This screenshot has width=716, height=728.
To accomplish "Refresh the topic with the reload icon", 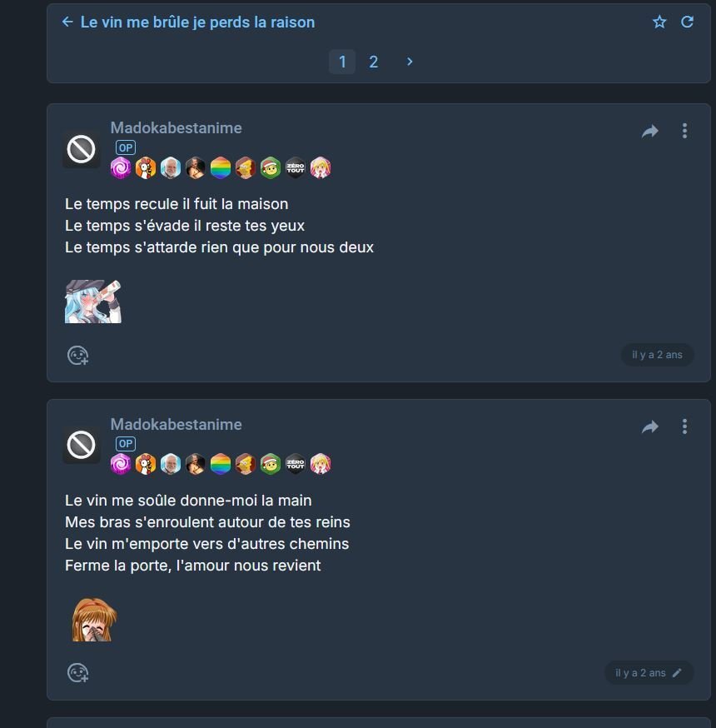I will (687, 22).
